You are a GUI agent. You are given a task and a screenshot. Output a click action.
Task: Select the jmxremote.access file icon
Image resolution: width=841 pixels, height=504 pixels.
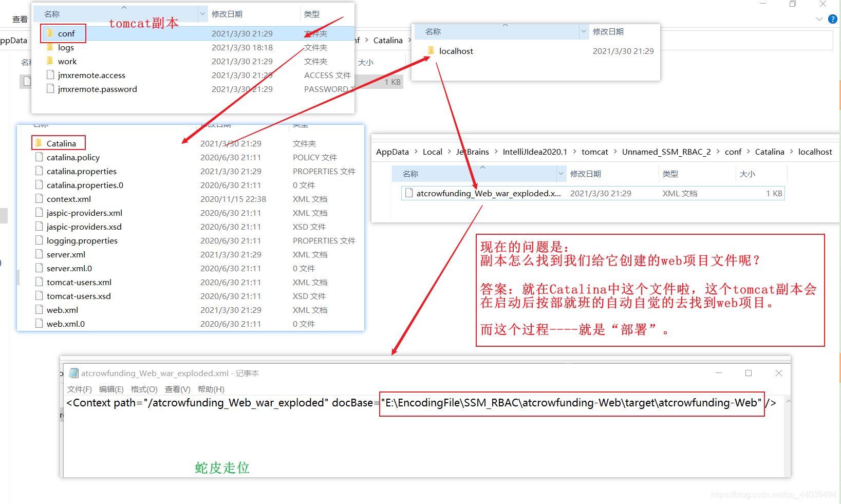coord(50,75)
